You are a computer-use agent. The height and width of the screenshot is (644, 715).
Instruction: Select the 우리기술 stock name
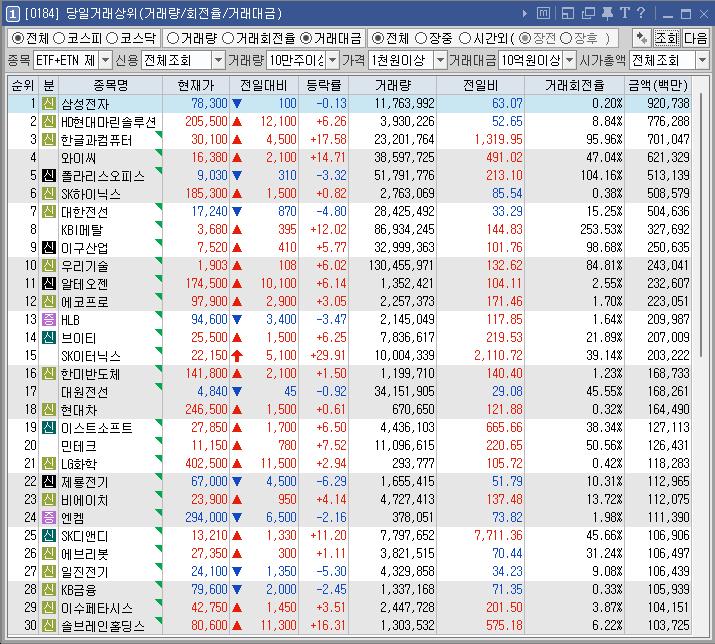(x=85, y=265)
